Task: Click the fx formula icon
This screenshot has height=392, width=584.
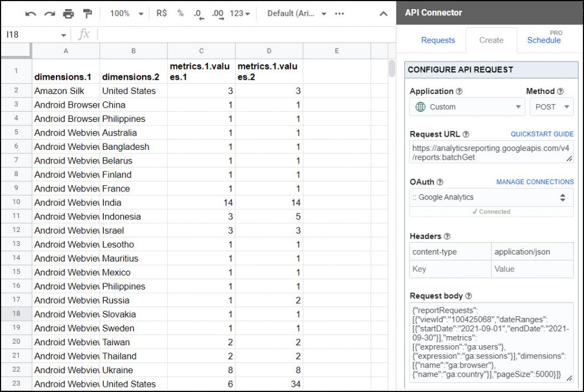Action: 84,35
